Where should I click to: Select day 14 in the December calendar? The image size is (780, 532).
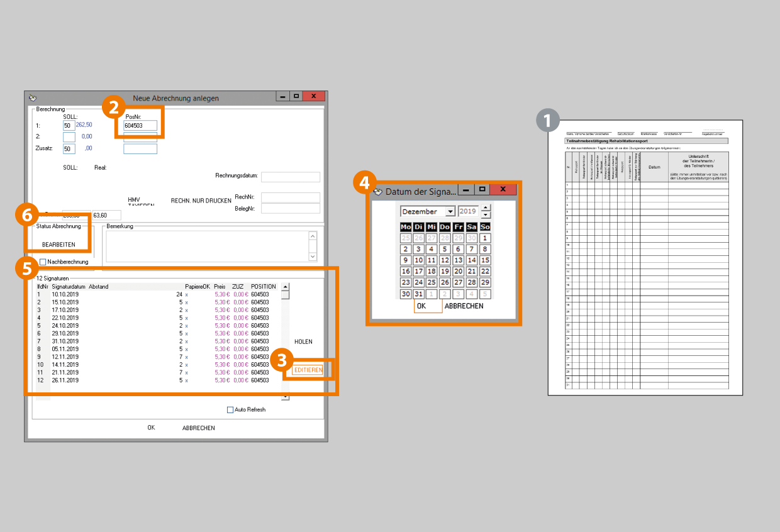[x=471, y=260]
